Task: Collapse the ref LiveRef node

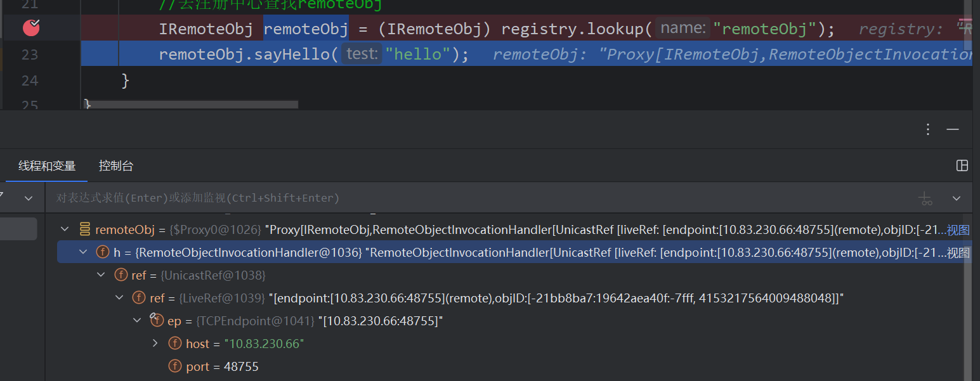Action: (x=119, y=298)
